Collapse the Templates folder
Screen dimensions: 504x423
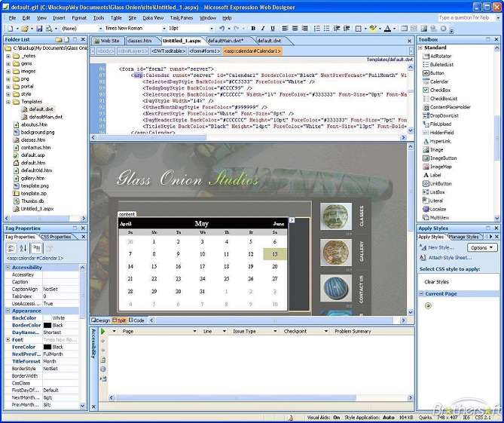pos(8,102)
